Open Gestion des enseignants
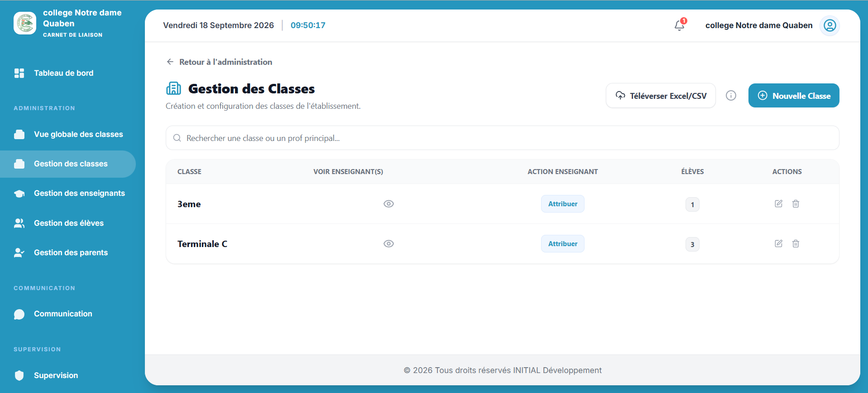 [68, 193]
